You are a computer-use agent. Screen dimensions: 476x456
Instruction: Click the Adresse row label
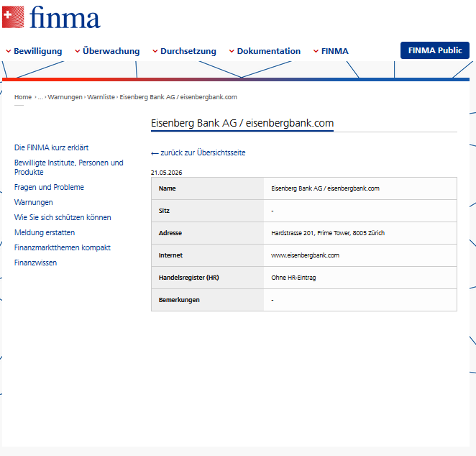(170, 233)
